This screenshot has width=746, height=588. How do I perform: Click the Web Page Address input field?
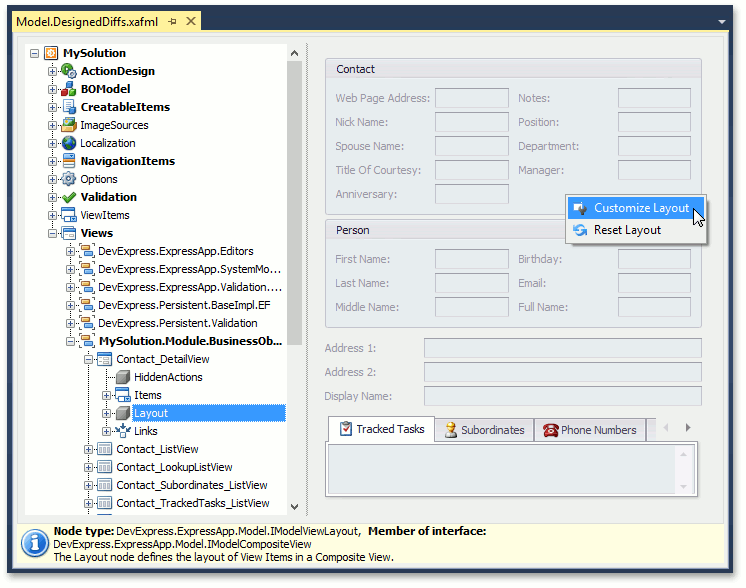[471, 98]
